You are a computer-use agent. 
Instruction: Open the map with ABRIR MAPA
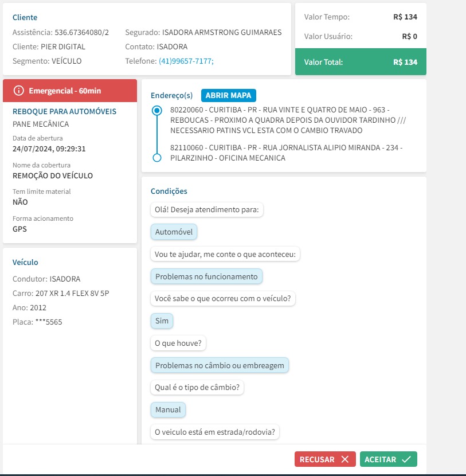tap(229, 95)
